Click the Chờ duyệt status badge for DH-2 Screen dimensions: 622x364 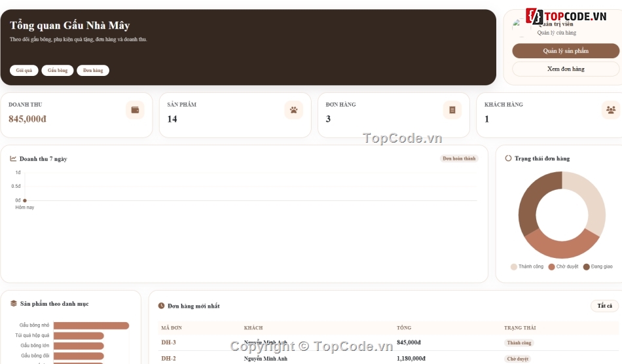click(518, 359)
